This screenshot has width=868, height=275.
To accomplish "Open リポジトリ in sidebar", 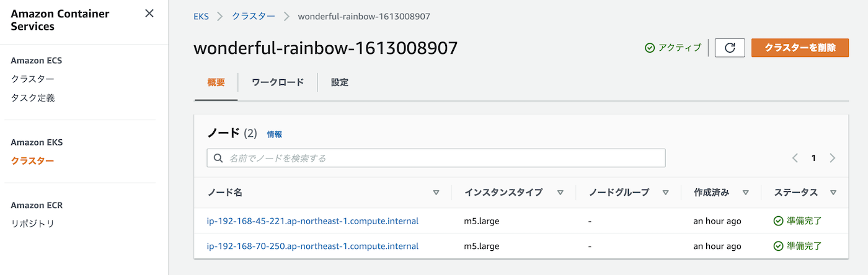I will [33, 224].
